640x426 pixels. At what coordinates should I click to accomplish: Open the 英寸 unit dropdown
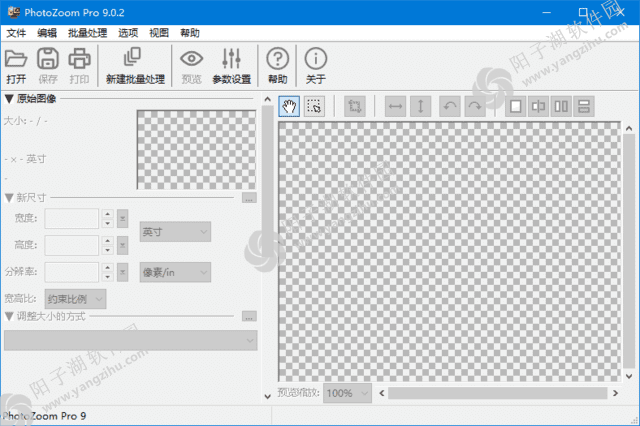click(x=175, y=232)
